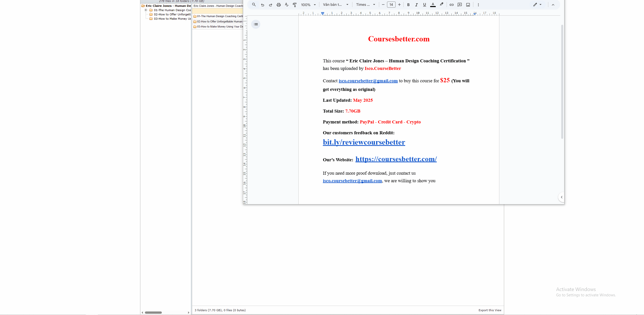
Task: Insert an image
Action: point(468,5)
